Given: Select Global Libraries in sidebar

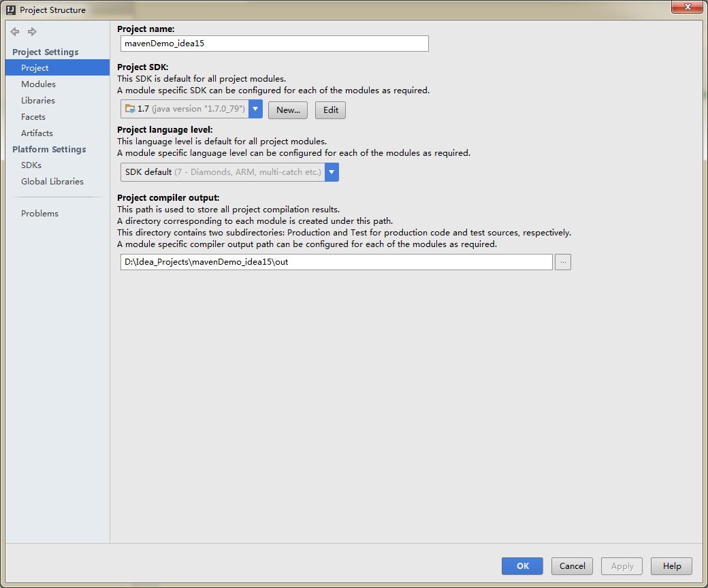Looking at the screenshot, I should [x=52, y=182].
